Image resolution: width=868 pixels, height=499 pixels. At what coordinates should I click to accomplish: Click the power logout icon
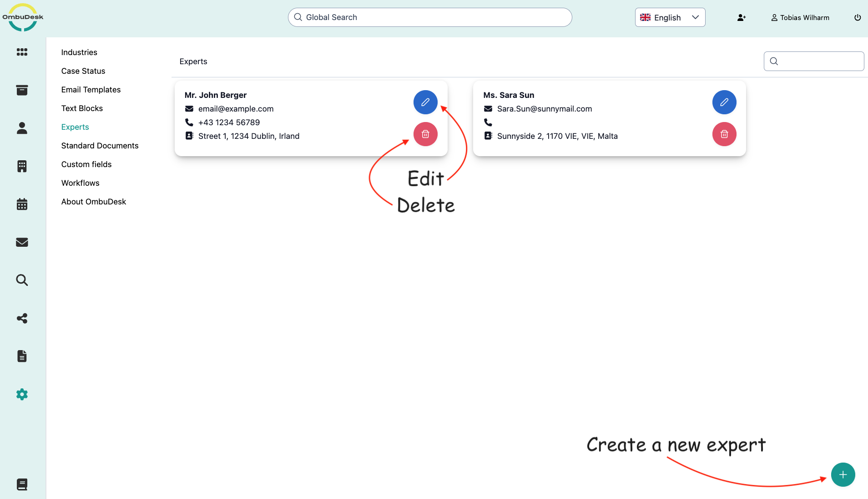(x=858, y=17)
